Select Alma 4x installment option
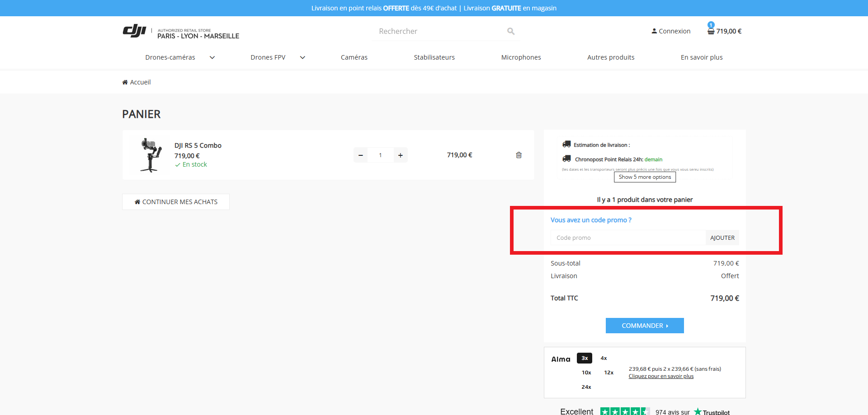This screenshot has width=868, height=415. [x=604, y=358]
